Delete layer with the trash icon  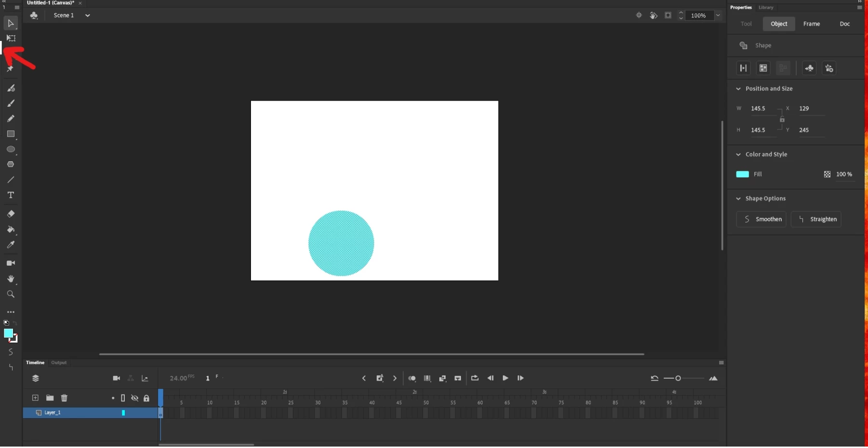tap(64, 398)
